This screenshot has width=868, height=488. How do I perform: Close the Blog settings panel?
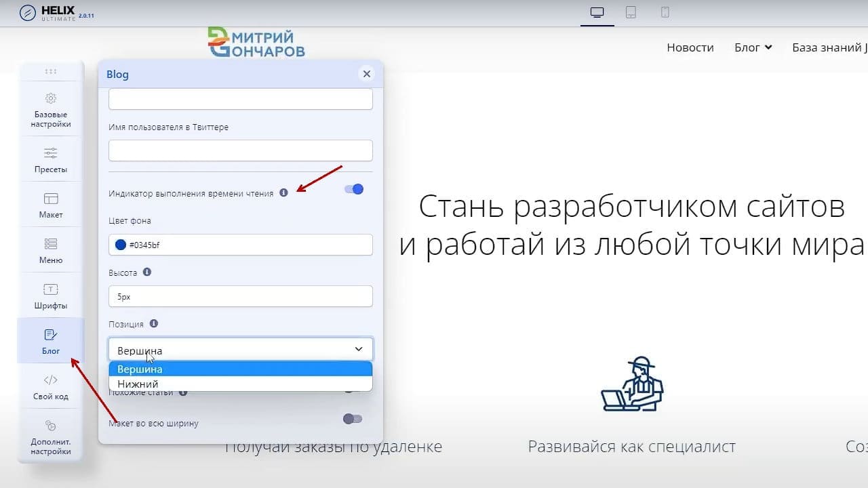tap(366, 74)
